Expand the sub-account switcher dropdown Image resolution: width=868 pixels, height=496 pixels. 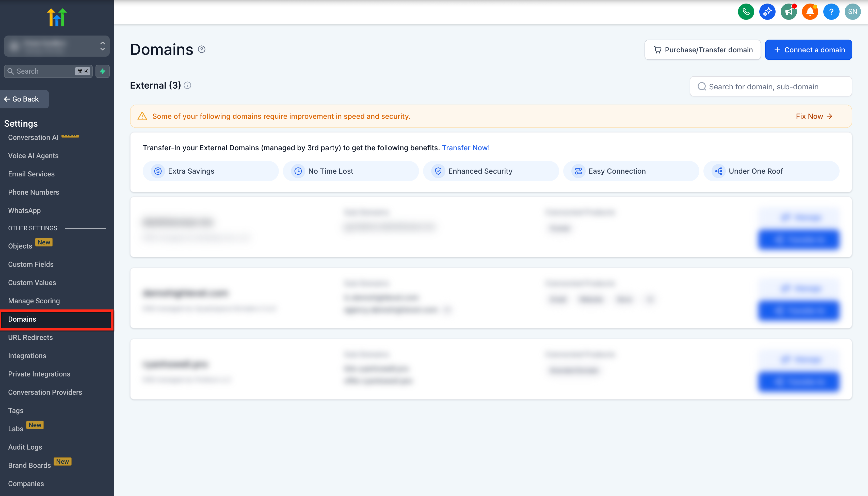click(x=57, y=46)
